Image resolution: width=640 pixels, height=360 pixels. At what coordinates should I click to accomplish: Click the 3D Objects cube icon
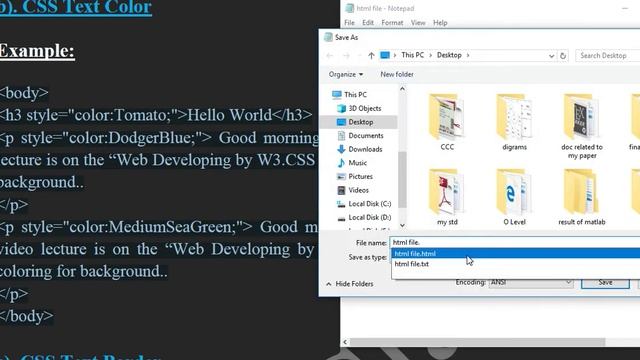[x=341, y=109]
